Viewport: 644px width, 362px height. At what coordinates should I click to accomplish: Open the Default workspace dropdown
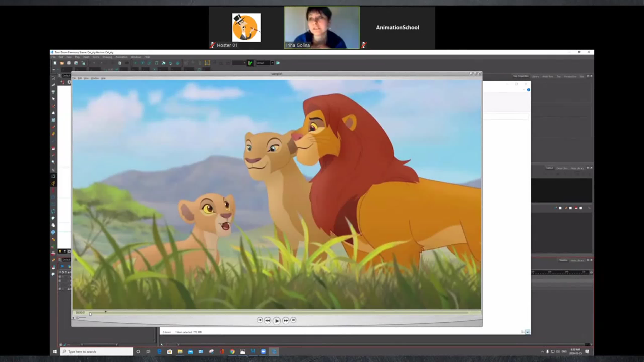coord(272,63)
